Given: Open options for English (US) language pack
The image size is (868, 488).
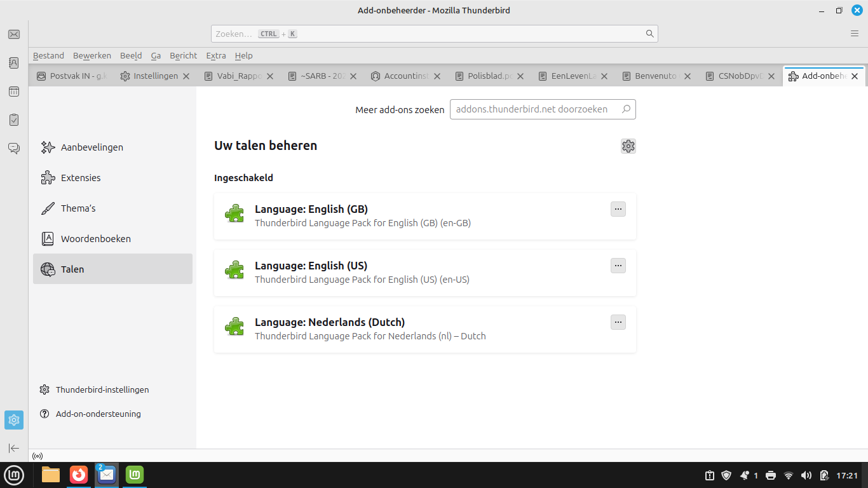Looking at the screenshot, I should point(618,266).
